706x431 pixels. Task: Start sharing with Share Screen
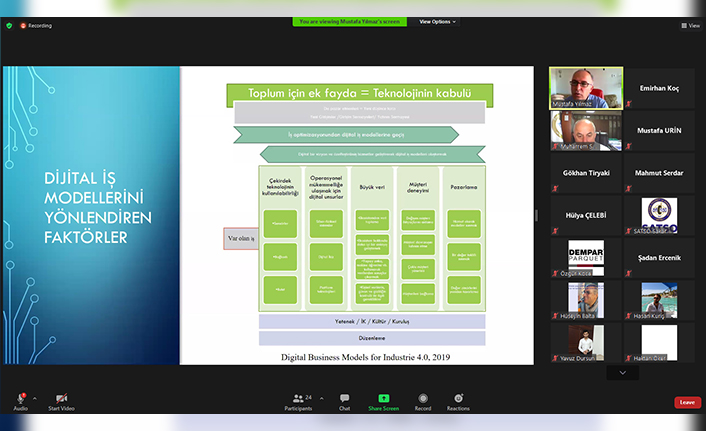(x=384, y=402)
